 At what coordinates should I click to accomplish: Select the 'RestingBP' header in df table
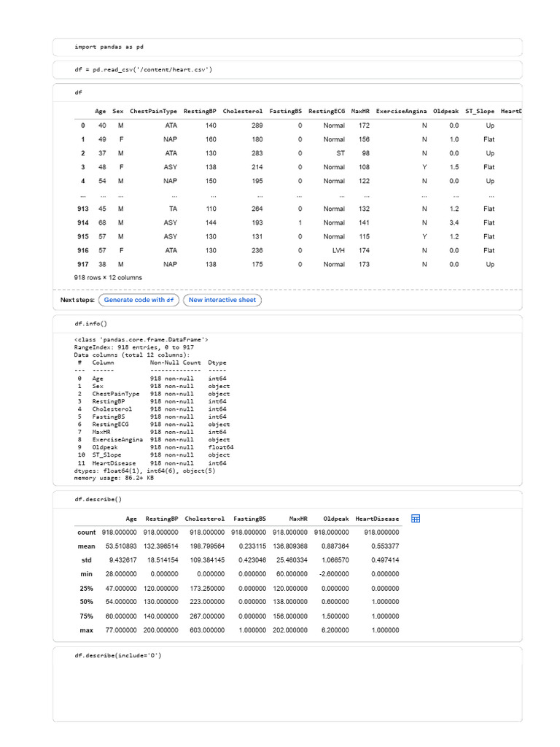click(x=200, y=111)
